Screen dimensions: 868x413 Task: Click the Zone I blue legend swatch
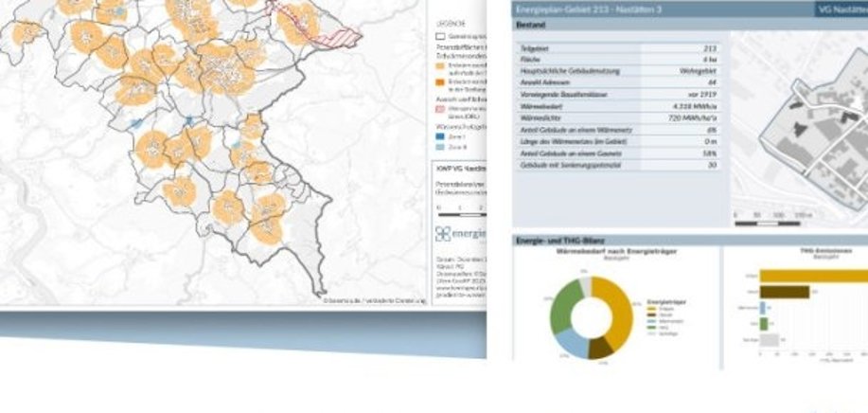pos(442,138)
